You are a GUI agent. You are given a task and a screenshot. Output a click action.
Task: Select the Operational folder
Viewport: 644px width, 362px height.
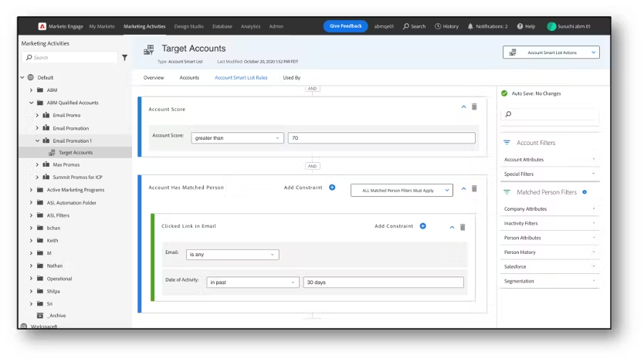coord(59,279)
